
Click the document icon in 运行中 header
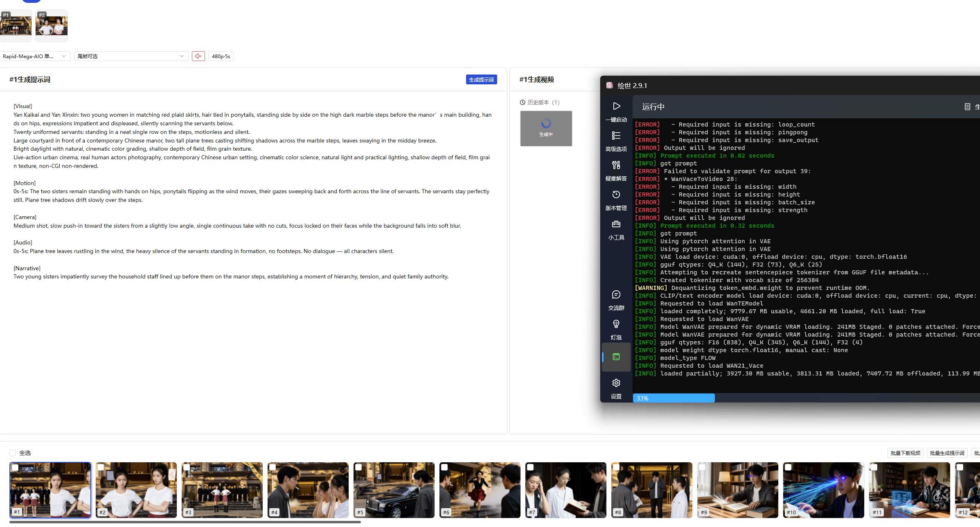(967, 107)
